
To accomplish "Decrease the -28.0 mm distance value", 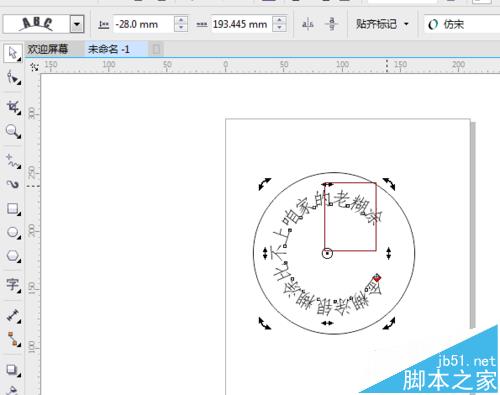I will tap(181, 29).
